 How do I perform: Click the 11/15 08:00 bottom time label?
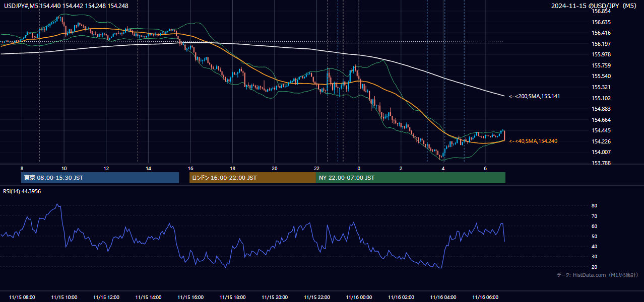click(x=22, y=297)
